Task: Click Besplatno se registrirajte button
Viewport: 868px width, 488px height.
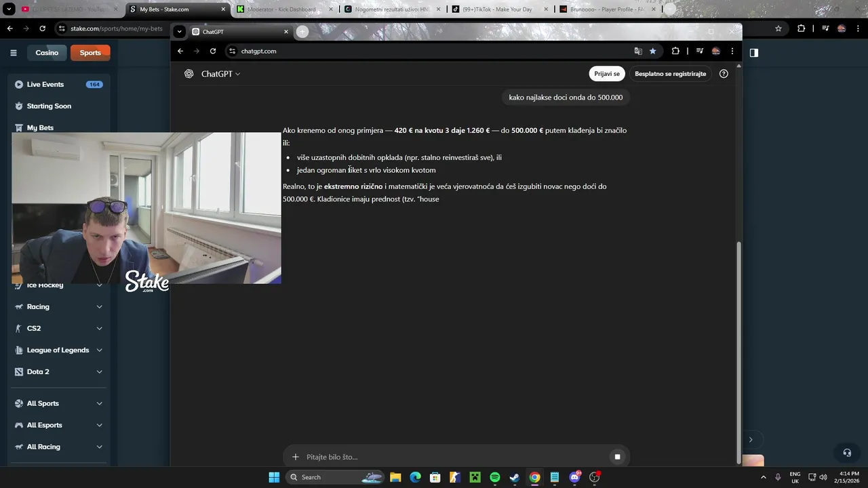Action: click(x=670, y=74)
